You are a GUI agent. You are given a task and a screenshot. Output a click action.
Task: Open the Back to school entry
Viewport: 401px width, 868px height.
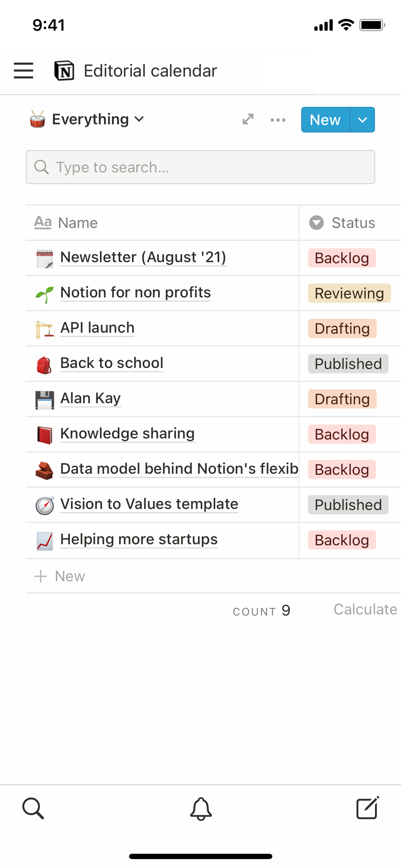[x=112, y=363]
